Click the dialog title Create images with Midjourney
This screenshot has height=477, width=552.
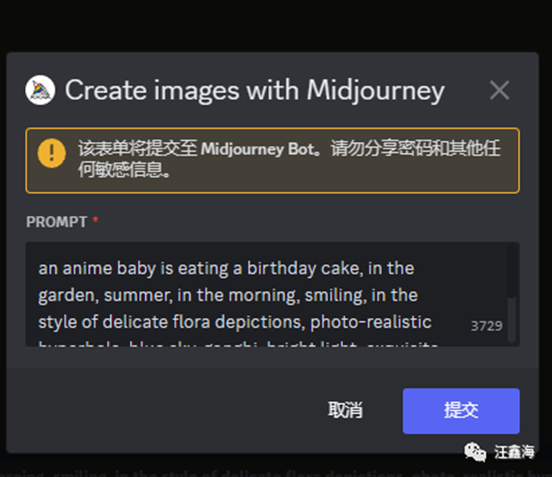click(255, 91)
